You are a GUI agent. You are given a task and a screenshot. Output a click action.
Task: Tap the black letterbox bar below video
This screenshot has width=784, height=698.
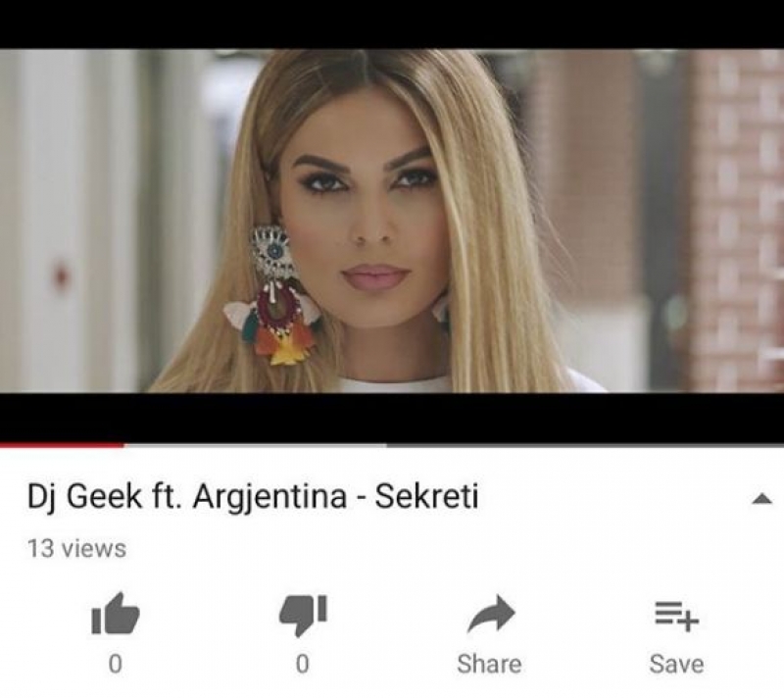click(392, 417)
